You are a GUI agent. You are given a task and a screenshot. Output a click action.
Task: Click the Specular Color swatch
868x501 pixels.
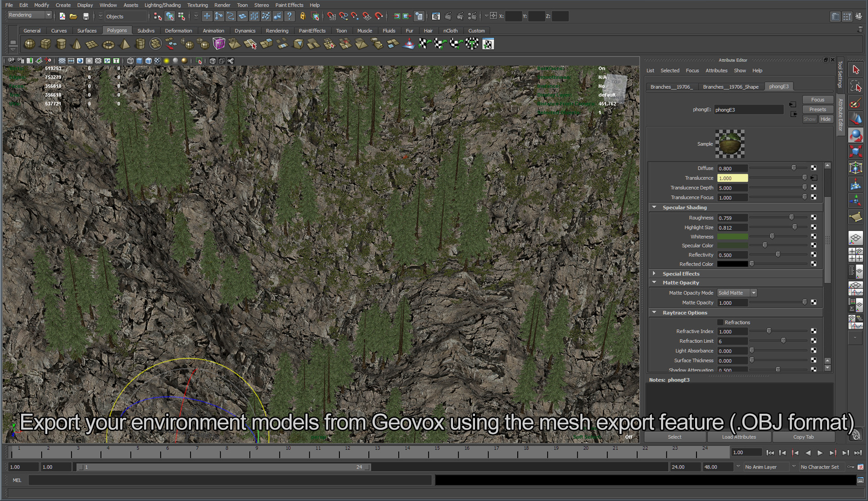(732, 245)
